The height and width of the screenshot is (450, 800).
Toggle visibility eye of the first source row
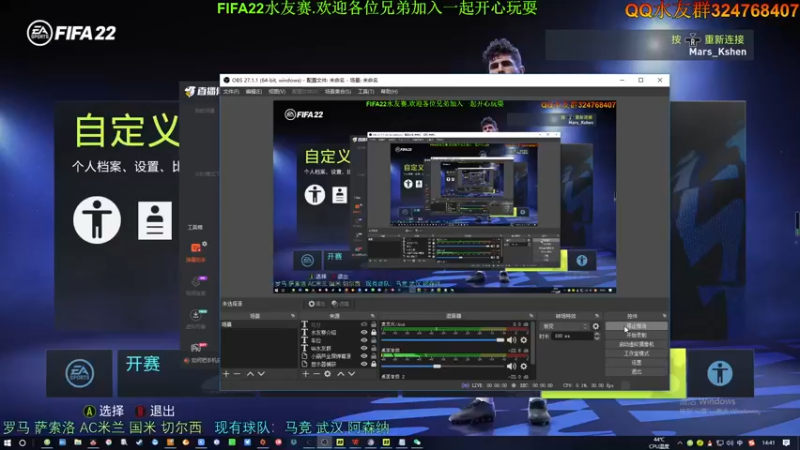(364, 324)
